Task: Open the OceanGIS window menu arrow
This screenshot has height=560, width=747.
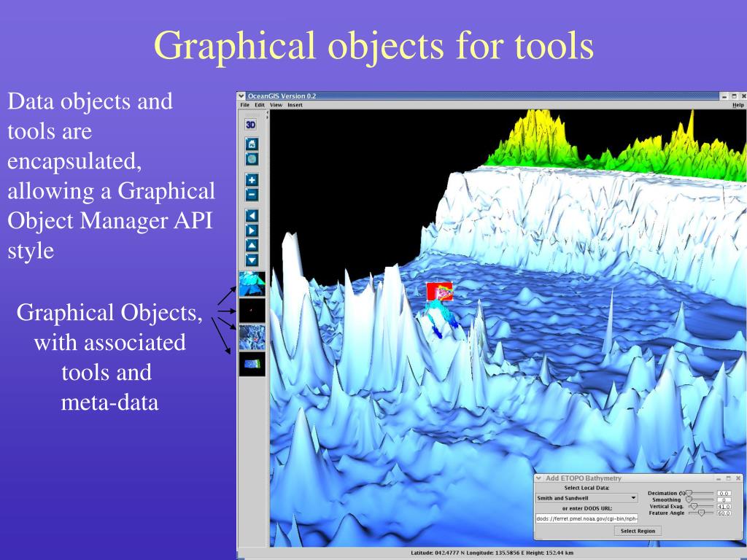Action: 241,96
